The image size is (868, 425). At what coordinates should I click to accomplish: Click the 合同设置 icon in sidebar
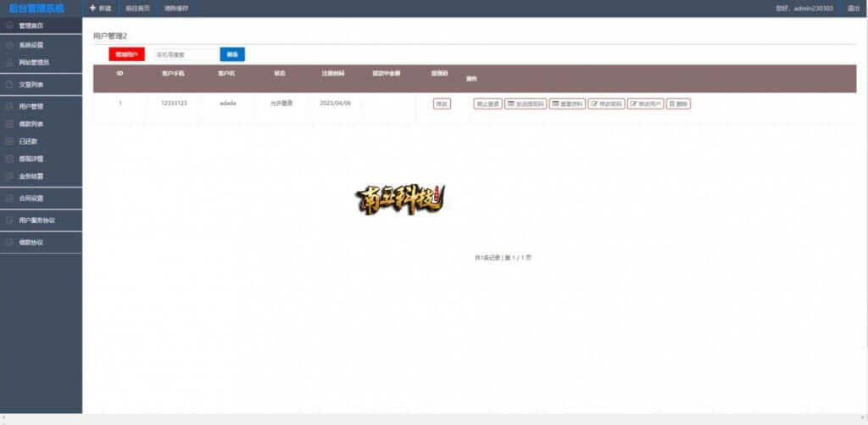[9, 199]
